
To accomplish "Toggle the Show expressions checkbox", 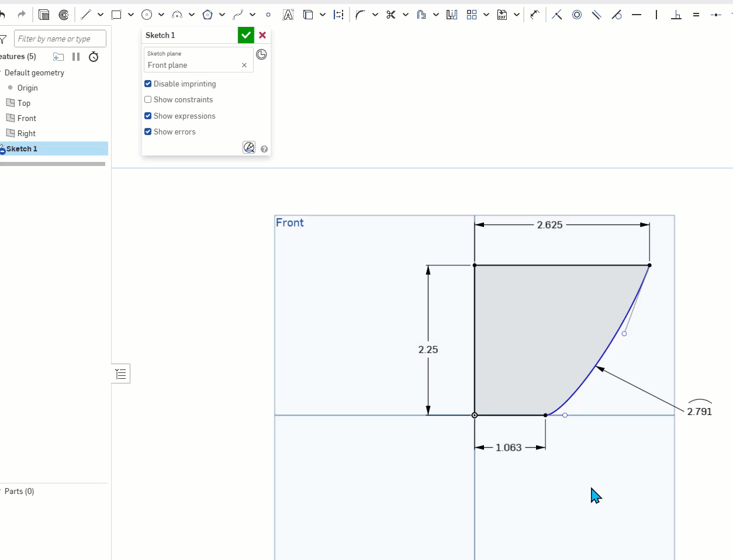I will [148, 116].
